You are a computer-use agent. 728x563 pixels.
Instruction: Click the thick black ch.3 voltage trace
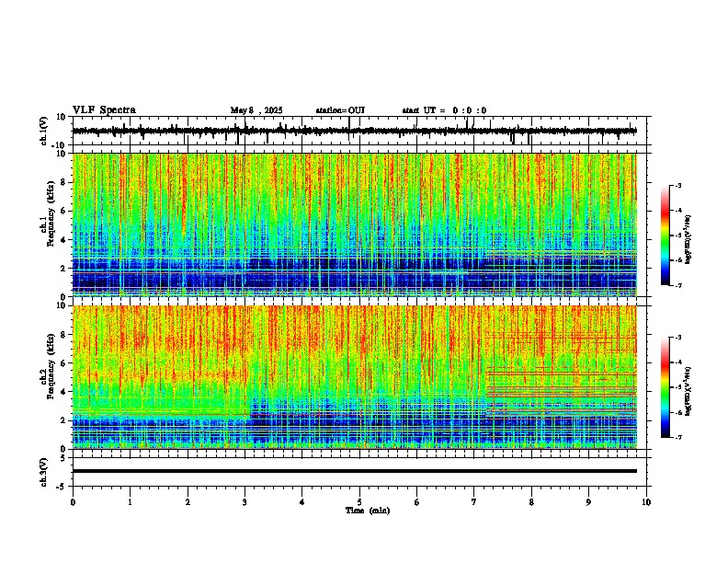(x=354, y=471)
